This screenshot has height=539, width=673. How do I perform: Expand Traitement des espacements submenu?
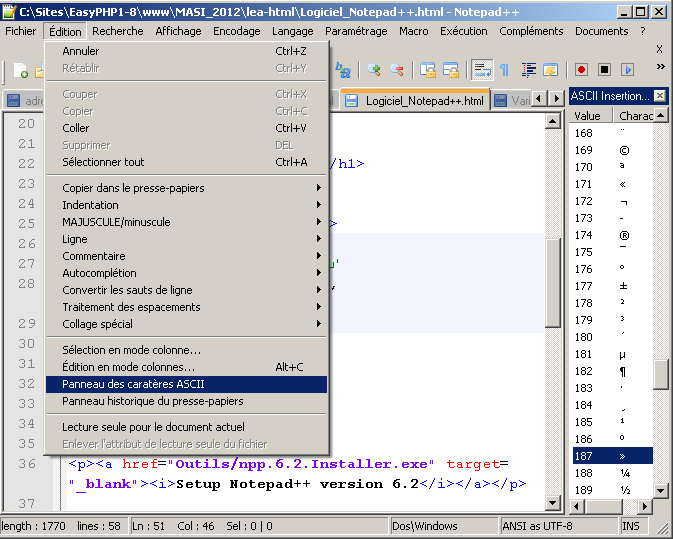(x=186, y=307)
